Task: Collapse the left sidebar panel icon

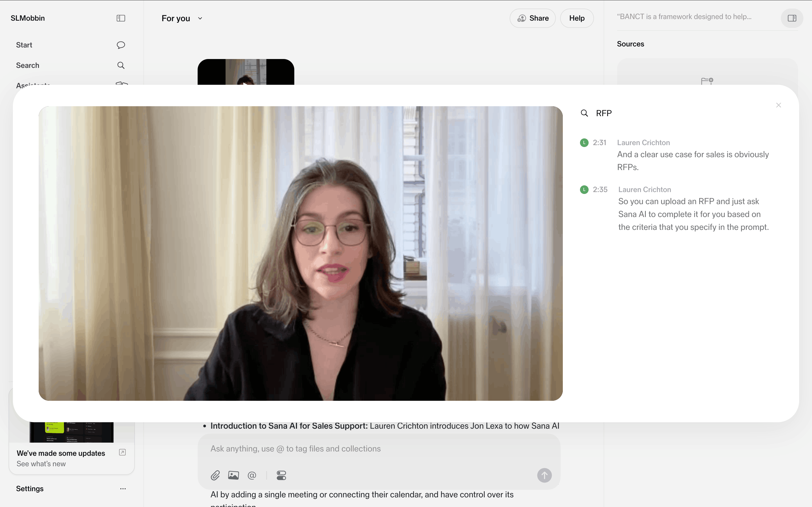Action: [x=121, y=18]
